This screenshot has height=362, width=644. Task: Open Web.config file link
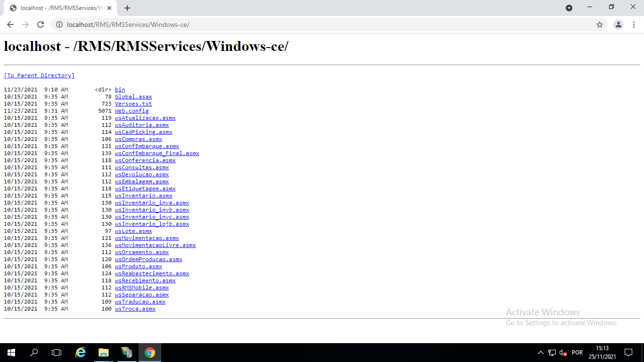(x=132, y=111)
